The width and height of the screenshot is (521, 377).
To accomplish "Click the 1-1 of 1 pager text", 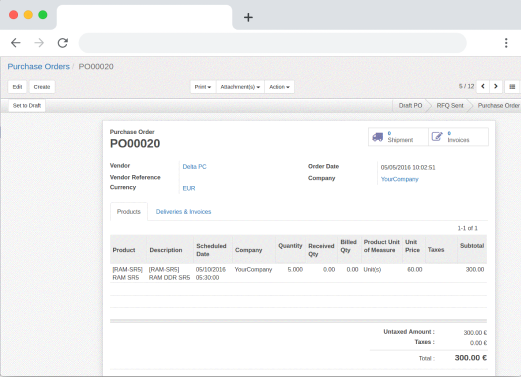I will (467, 228).
